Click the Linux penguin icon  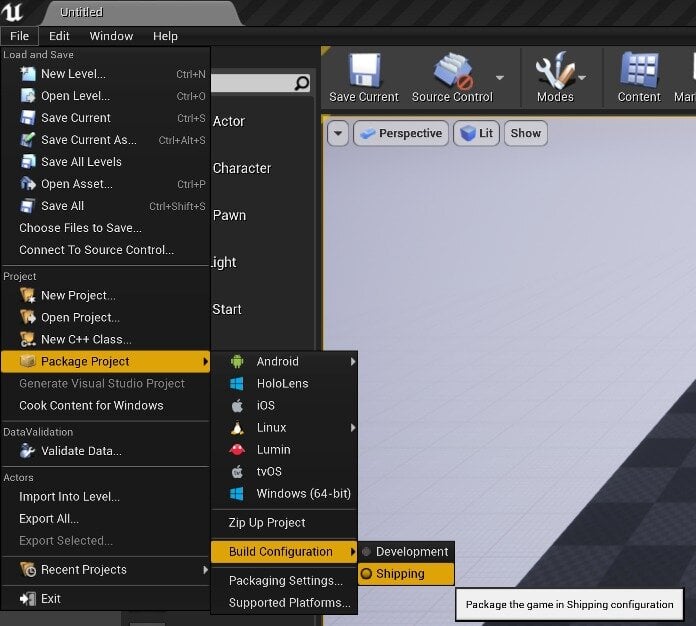tap(237, 428)
